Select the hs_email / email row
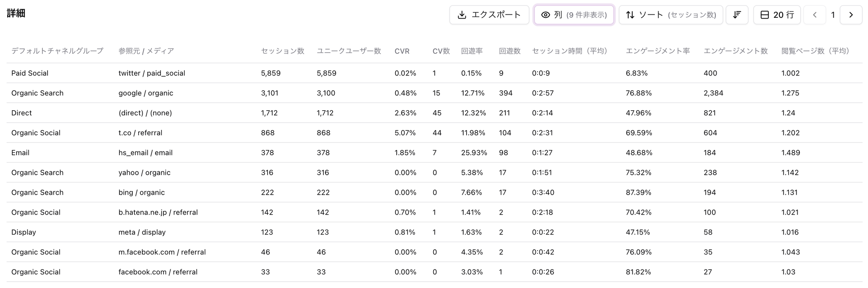This screenshot has height=288, width=868. click(x=145, y=153)
